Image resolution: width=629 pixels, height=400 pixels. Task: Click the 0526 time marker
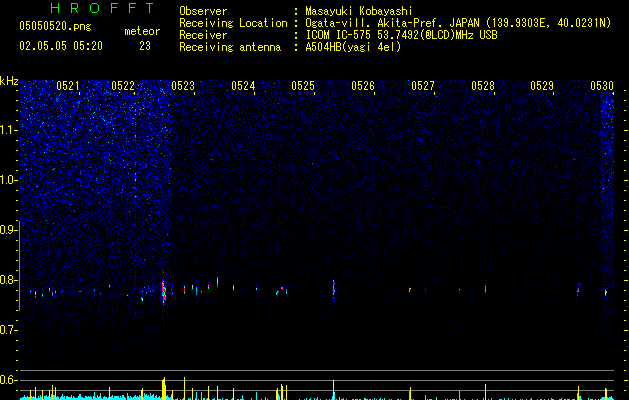363,85
